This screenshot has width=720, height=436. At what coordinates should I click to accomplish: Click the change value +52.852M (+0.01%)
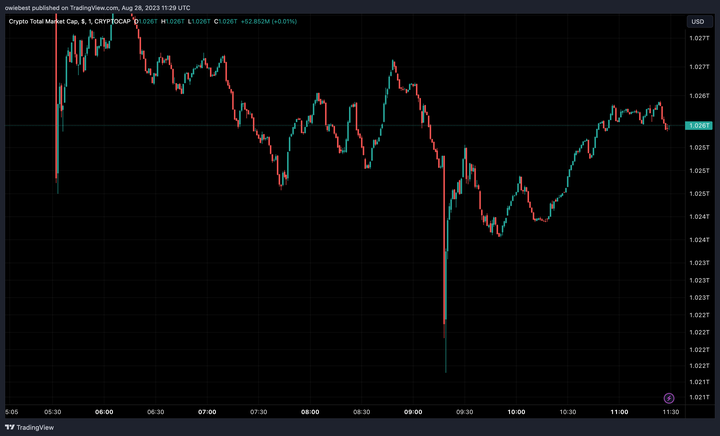[x=269, y=22]
